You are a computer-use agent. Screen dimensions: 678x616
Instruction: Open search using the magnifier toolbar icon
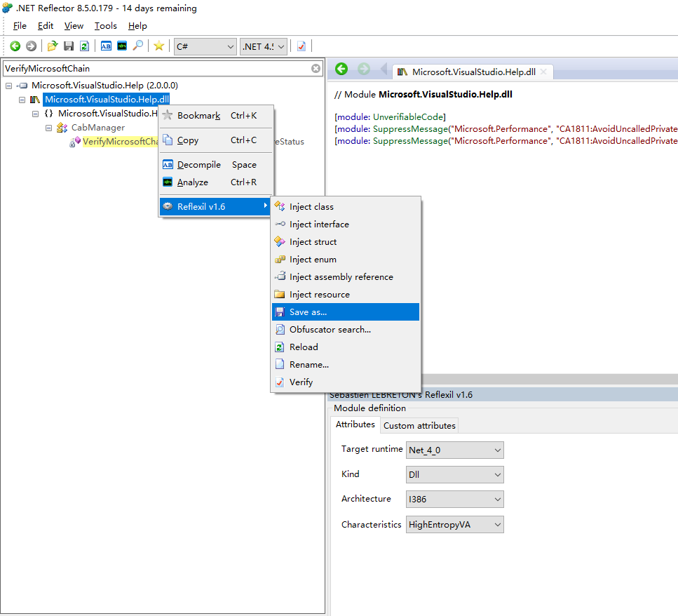pos(138,46)
